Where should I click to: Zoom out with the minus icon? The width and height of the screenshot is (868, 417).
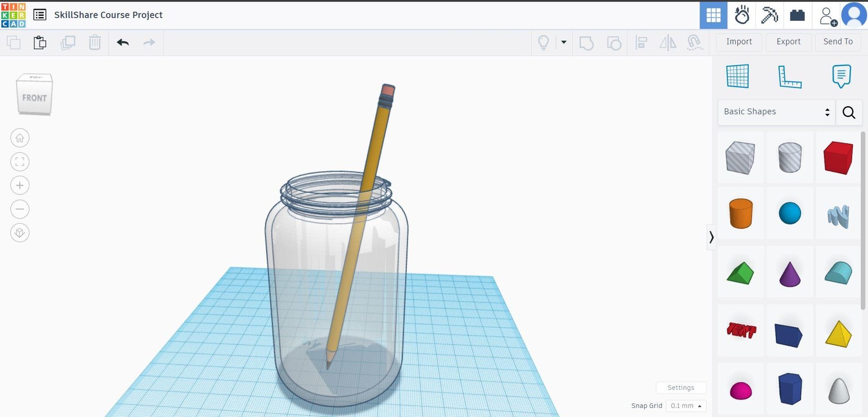click(x=20, y=209)
